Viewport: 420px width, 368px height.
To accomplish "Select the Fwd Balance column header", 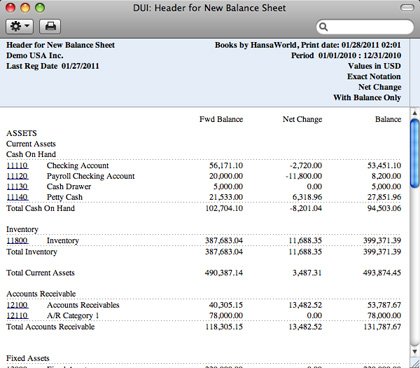I will [221, 119].
